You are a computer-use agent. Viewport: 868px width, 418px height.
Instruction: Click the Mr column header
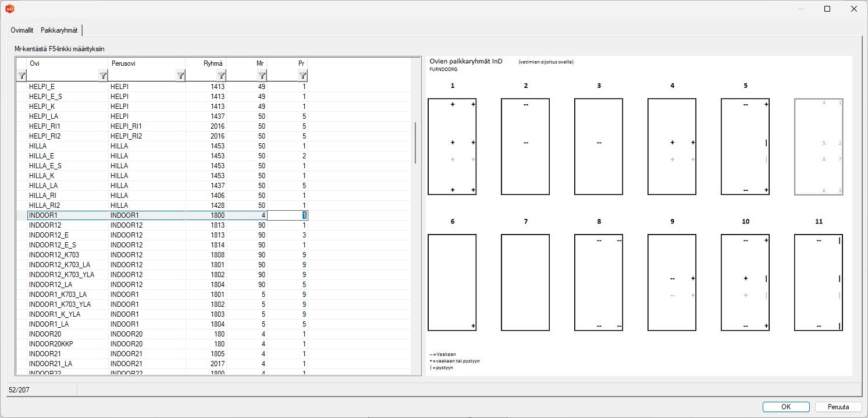[x=247, y=63]
